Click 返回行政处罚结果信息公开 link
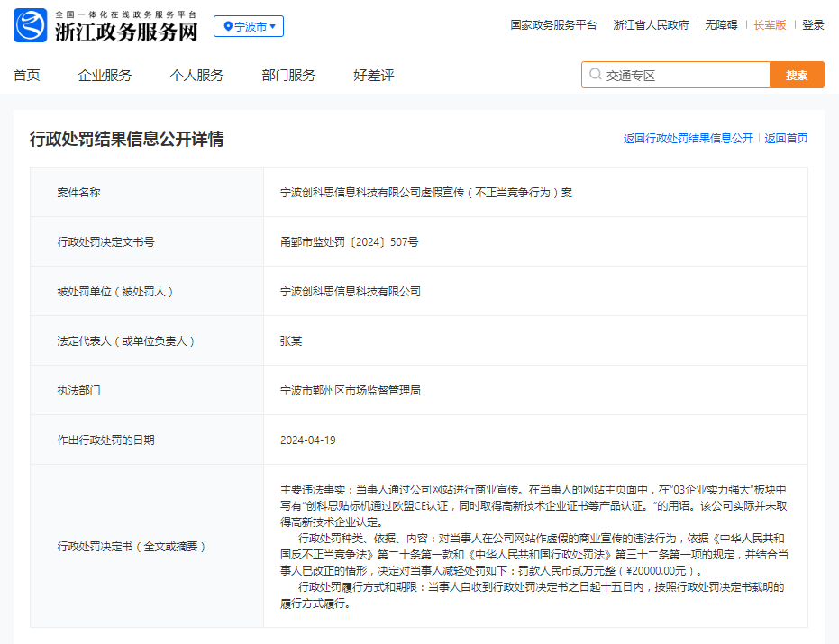 pyautogui.click(x=688, y=139)
